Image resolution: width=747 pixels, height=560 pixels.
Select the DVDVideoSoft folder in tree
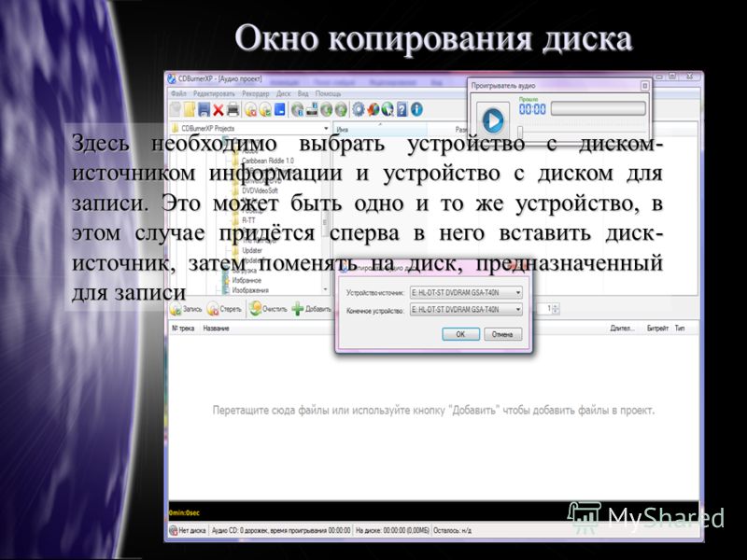pyautogui.click(x=260, y=190)
